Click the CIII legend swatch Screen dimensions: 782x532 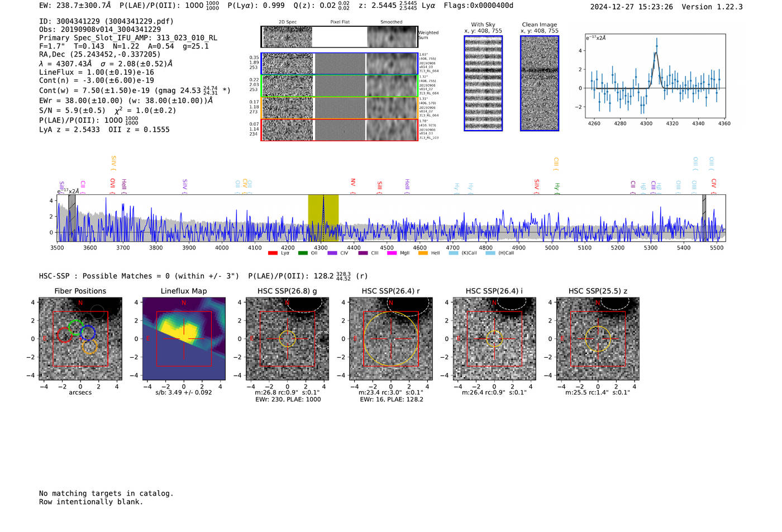point(363,253)
